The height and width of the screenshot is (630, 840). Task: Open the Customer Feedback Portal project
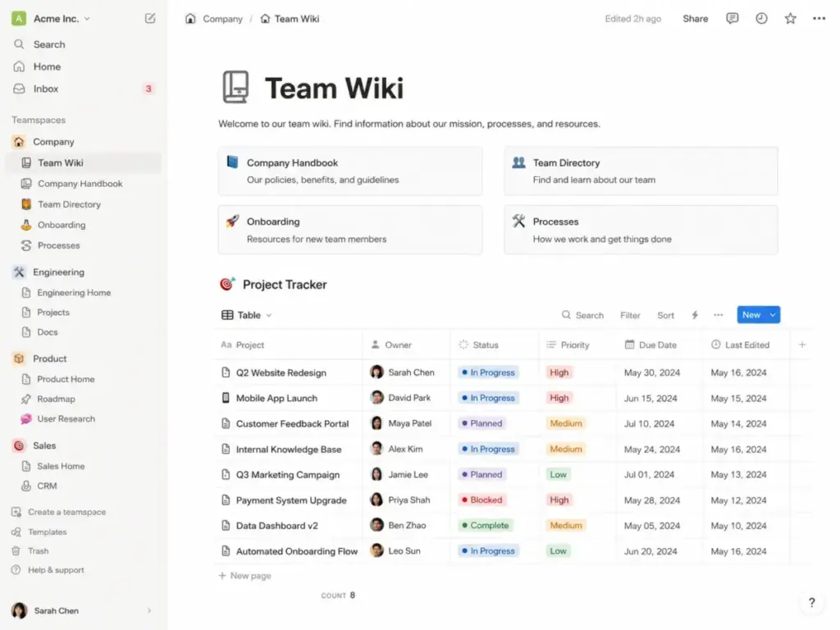292,423
